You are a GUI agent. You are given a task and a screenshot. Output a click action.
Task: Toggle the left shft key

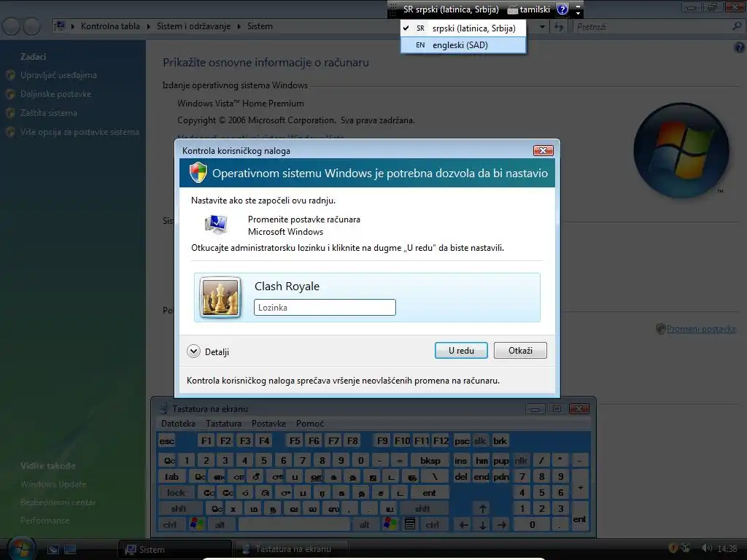point(179,508)
